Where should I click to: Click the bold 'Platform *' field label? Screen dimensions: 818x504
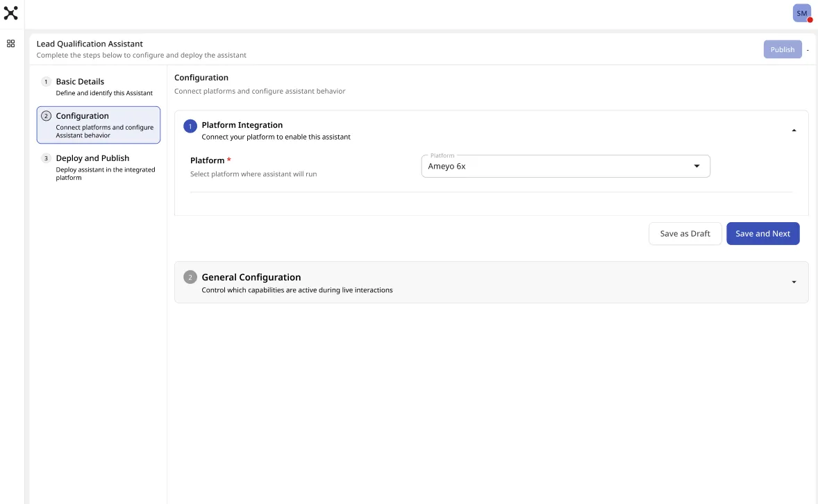click(211, 160)
